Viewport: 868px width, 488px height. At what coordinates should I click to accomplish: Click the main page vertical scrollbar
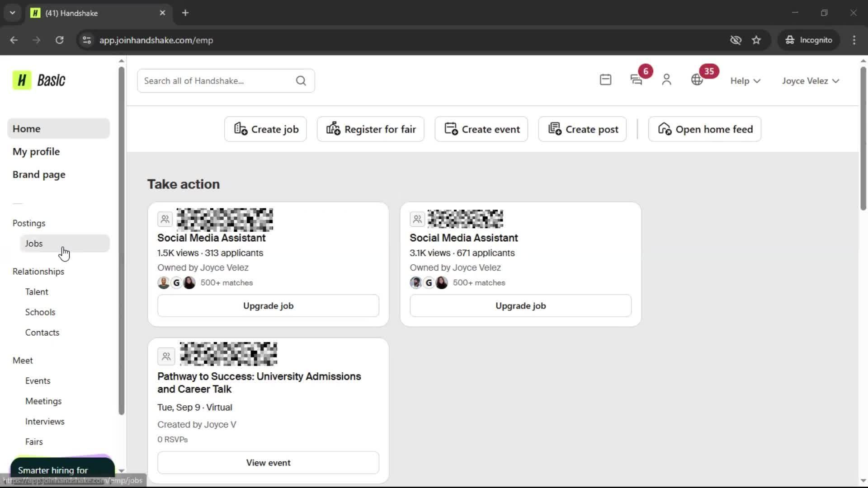coord(863,136)
